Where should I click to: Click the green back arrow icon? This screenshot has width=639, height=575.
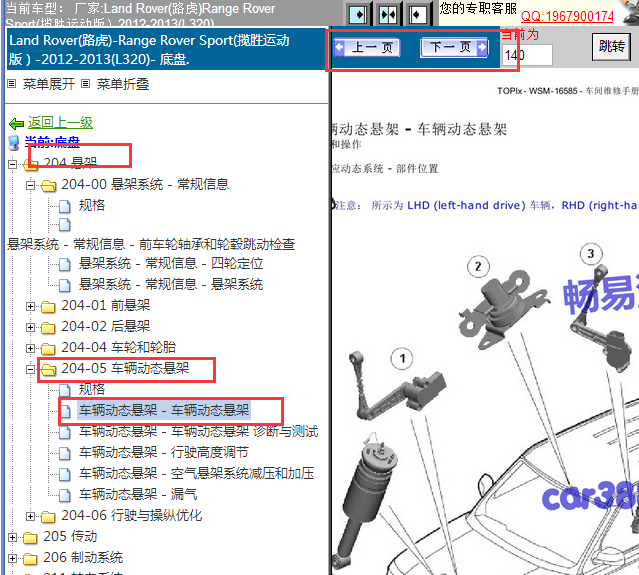[16, 123]
